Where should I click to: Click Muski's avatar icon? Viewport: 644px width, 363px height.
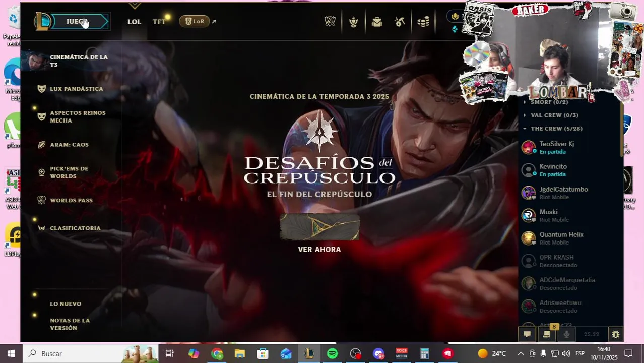[528, 216]
